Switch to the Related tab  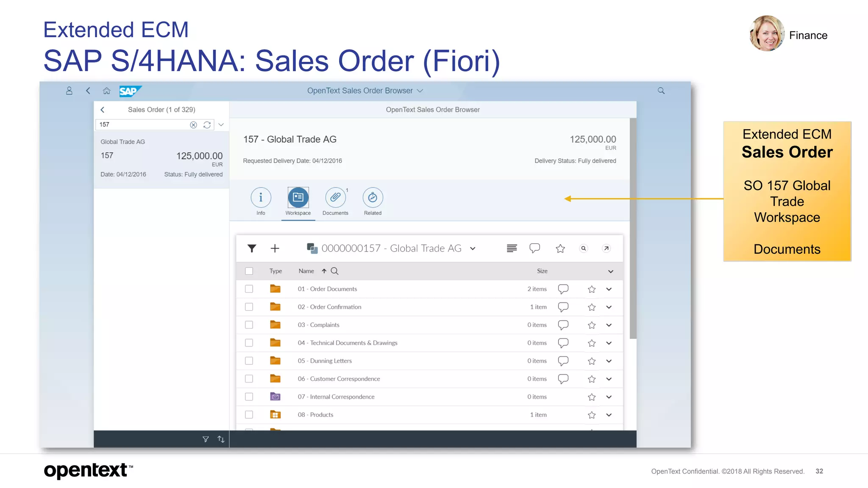[x=373, y=202]
